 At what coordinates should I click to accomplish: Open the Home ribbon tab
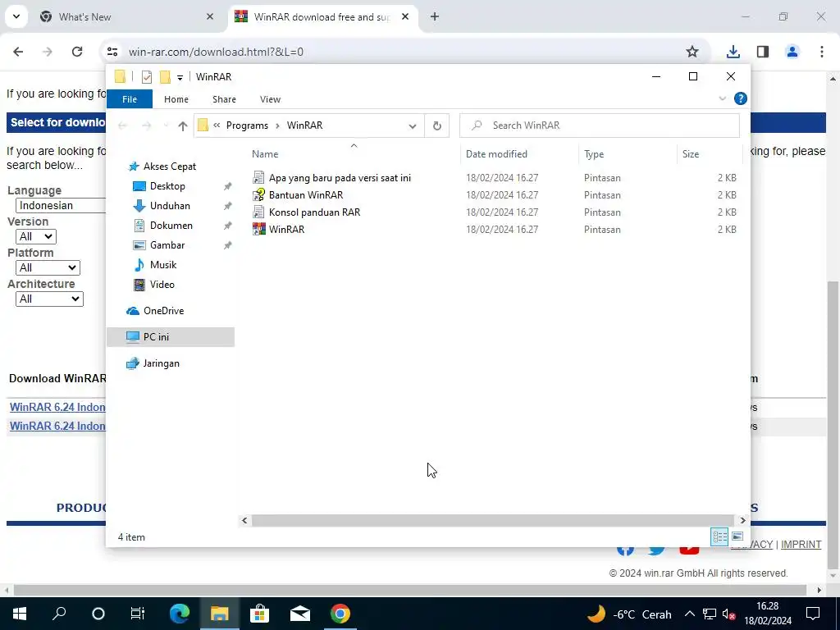[176, 99]
